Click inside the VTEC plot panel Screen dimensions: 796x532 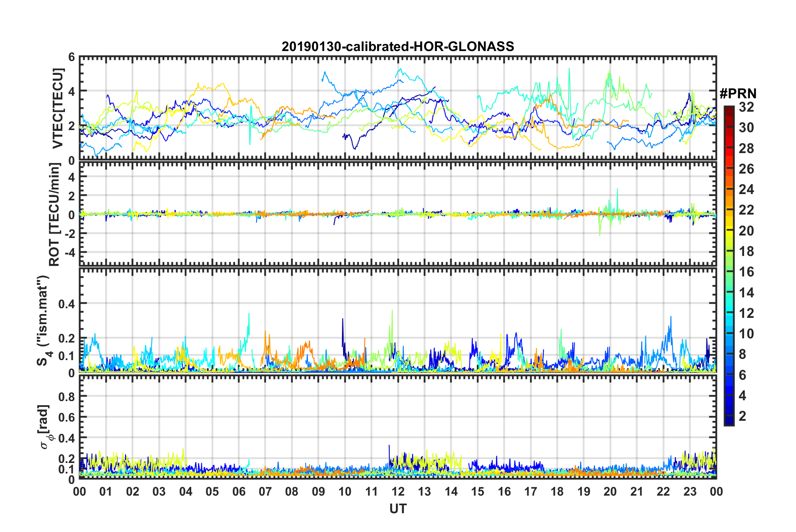click(398, 108)
